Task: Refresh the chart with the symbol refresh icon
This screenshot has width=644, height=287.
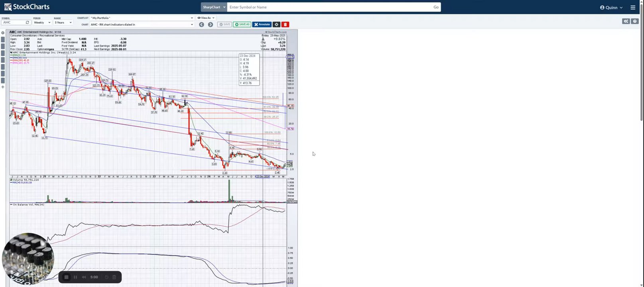Action: 28,23
